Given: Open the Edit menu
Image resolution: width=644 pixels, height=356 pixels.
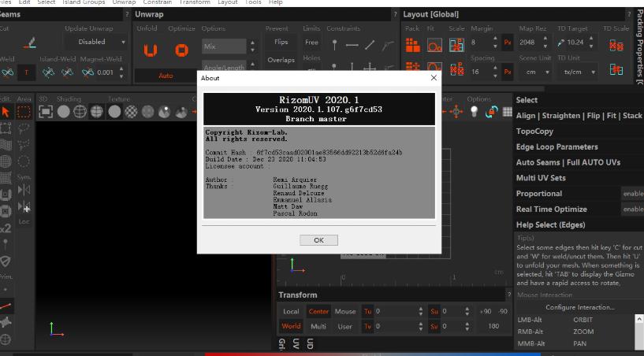Looking at the screenshot, I should point(24,2).
